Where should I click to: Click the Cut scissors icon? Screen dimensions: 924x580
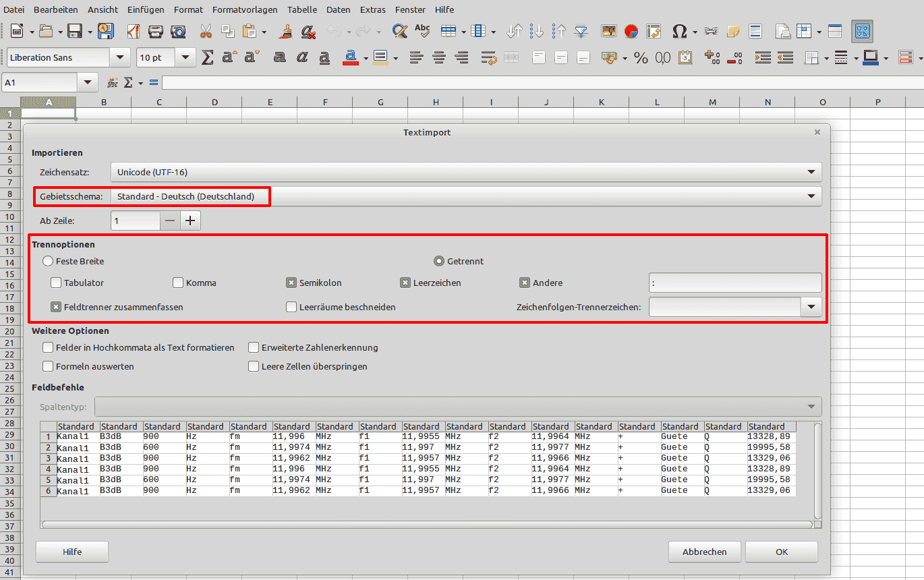206,31
